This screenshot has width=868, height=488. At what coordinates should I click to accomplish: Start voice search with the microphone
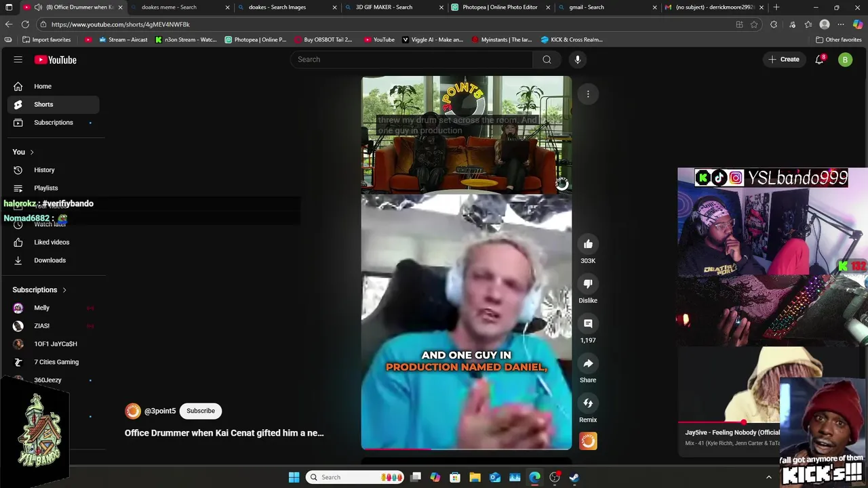pos(578,60)
